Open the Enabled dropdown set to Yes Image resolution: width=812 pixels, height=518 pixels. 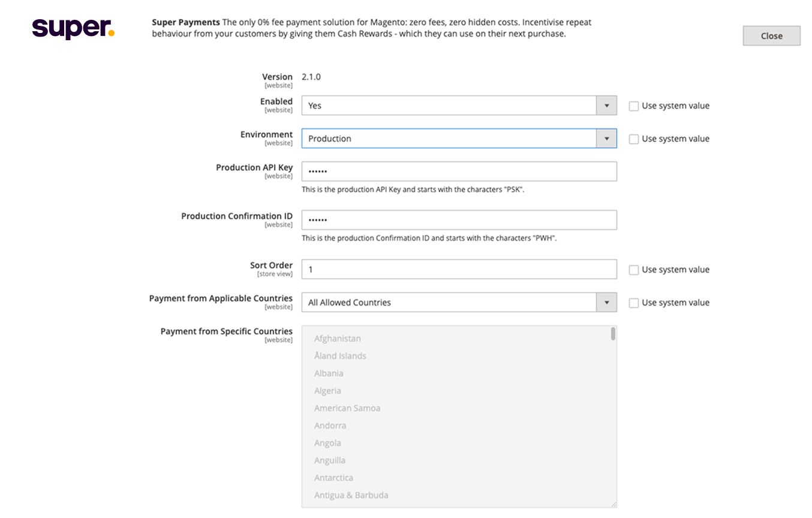click(x=459, y=106)
